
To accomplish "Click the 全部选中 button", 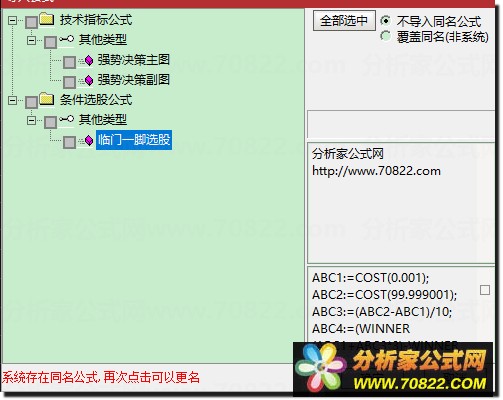I will click(x=344, y=21).
